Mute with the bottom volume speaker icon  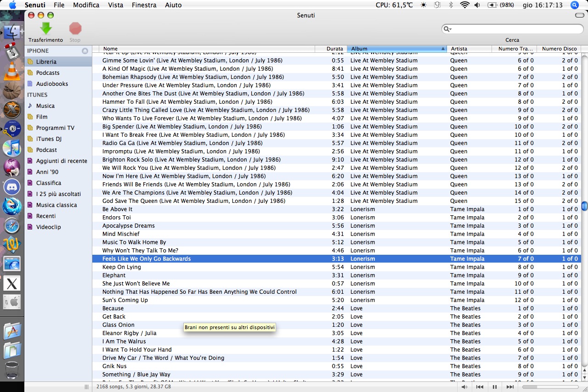(464, 387)
